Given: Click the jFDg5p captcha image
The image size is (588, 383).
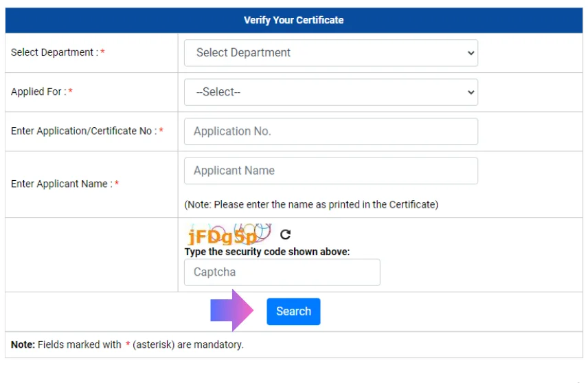Looking at the screenshot, I should (x=227, y=234).
